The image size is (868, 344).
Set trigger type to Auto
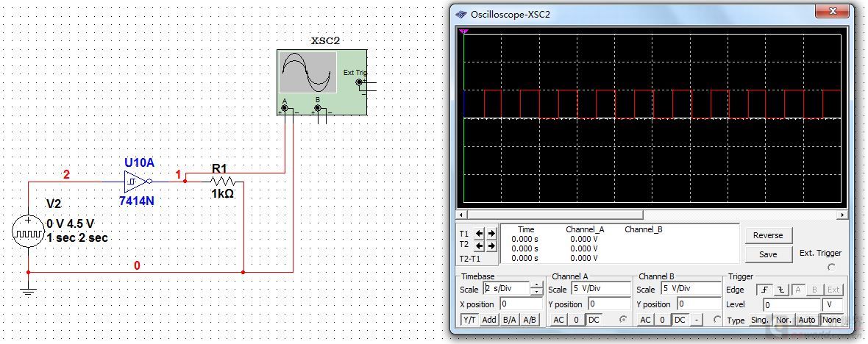[807, 320]
